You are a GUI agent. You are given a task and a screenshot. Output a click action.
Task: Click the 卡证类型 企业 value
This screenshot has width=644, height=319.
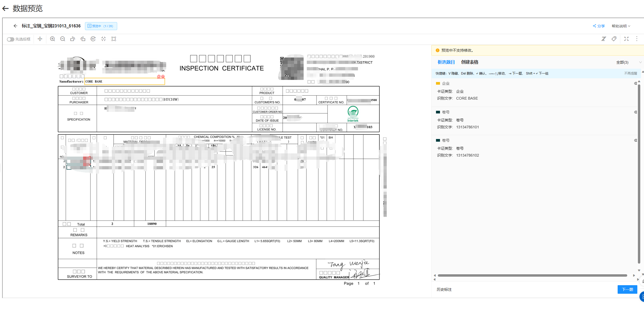(460, 91)
